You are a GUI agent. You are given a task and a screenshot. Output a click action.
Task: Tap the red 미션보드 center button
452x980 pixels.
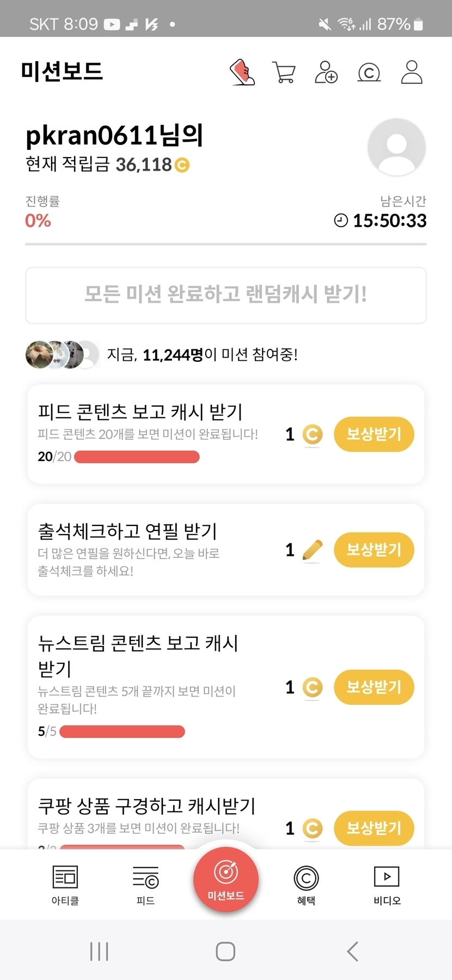pos(225,879)
